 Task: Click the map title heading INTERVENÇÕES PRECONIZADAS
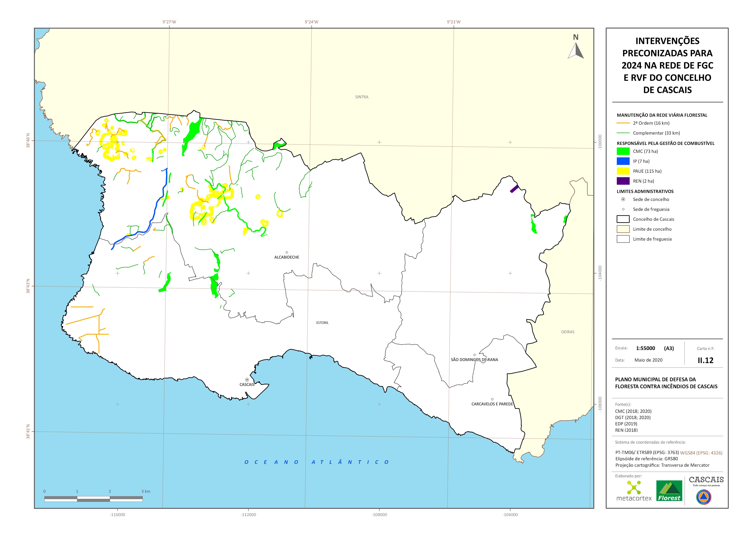667,65
